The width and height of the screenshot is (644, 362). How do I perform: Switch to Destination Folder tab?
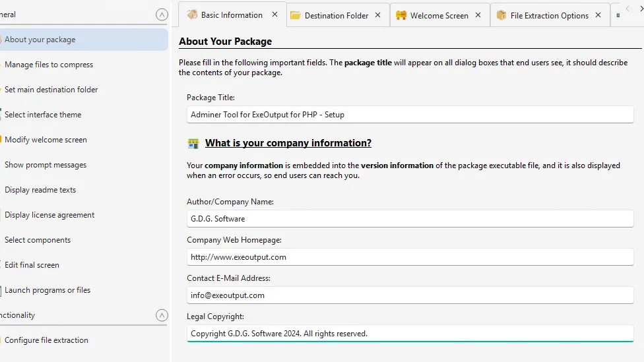click(x=337, y=16)
